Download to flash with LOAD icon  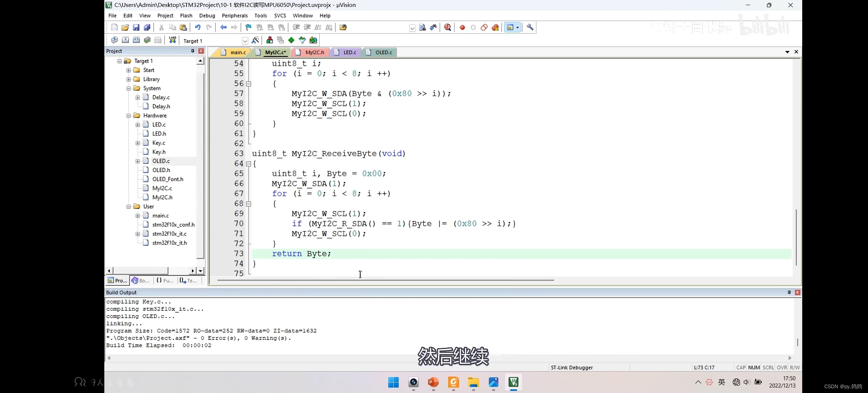(173, 40)
